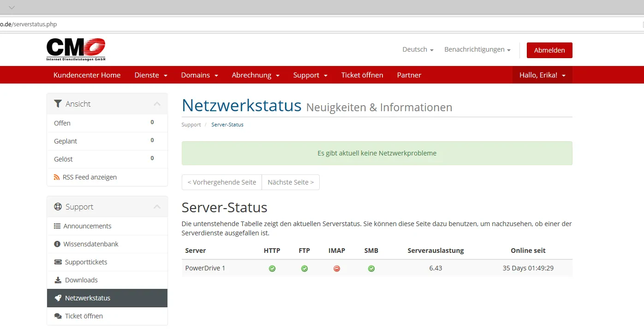Screen dimensions: 644x335
Task: Open the Deutsch language dropdown
Action: (418, 49)
